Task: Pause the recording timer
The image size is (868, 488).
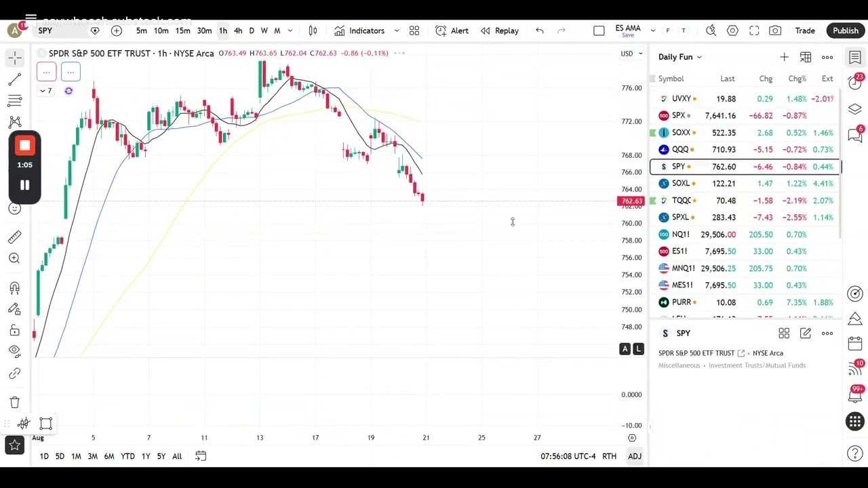Action: [x=24, y=185]
